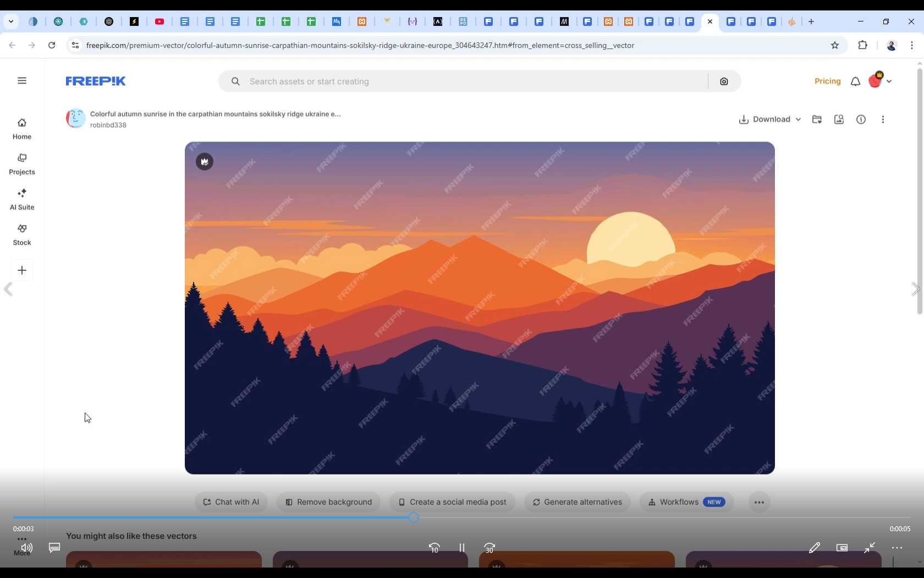
Task: Switch to the YouTube tab
Action: [x=159, y=22]
